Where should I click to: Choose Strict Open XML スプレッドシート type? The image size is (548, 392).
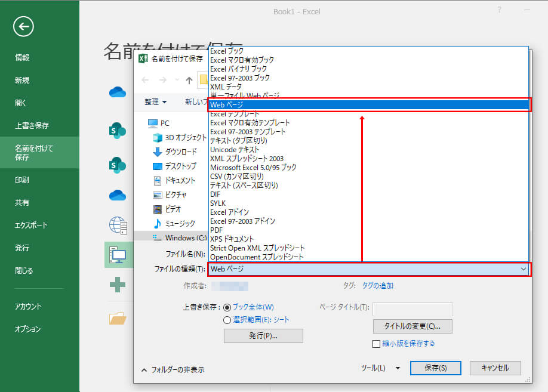[x=257, y=248]
